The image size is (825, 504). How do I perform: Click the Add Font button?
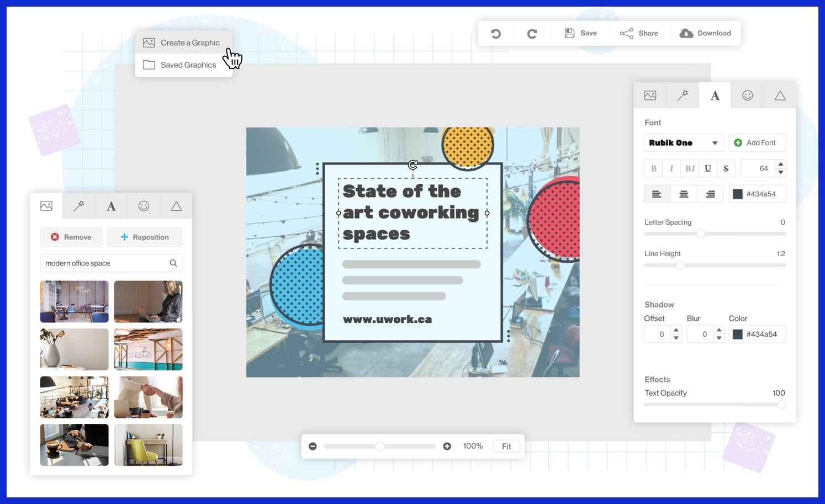(757, 143)
